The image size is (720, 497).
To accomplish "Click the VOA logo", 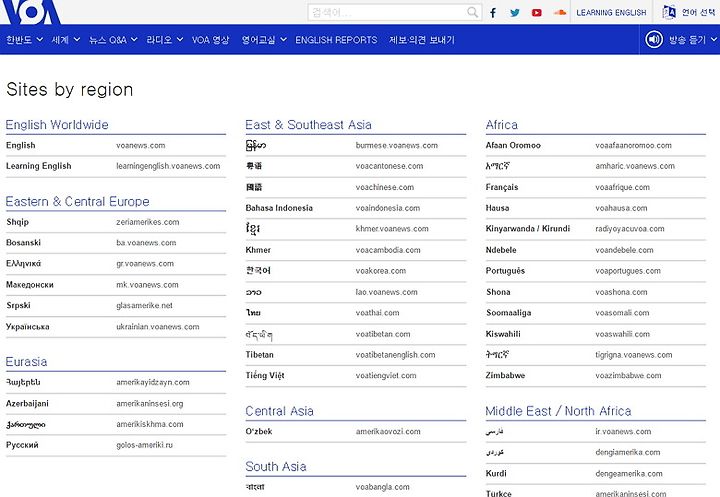I will pos(31,11).
